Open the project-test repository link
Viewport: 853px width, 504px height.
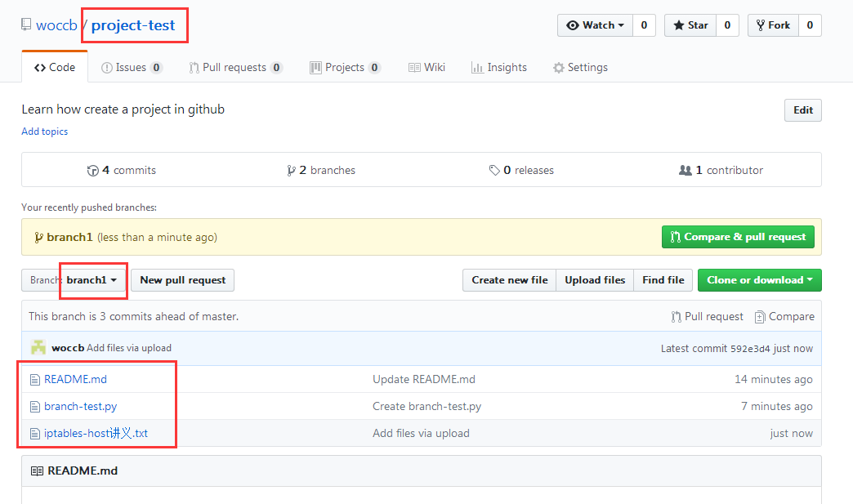133,25
